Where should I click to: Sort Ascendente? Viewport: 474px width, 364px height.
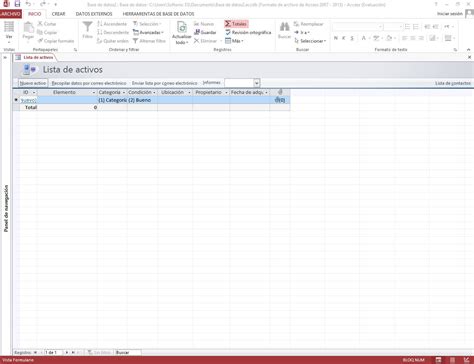coord(112,24)
